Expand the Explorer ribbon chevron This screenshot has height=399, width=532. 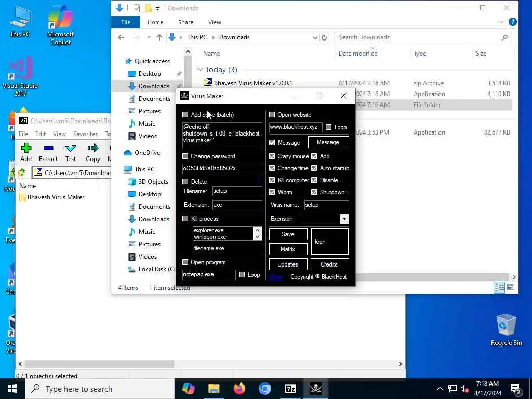pos(501,22)
